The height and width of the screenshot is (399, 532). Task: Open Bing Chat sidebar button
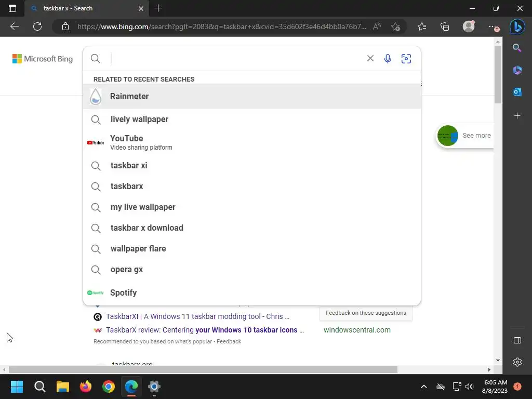(517, 26)
